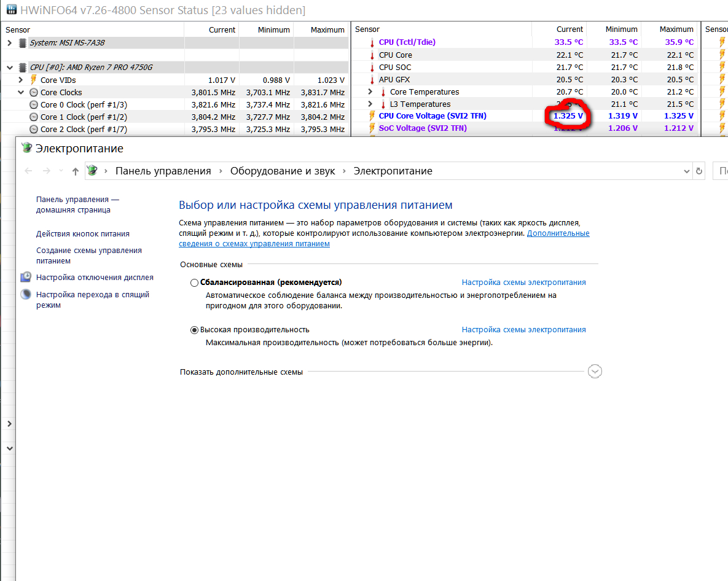Click the CPU Core Voltage current value 1.325 V
728x581 pixels.
pos(568,115)
